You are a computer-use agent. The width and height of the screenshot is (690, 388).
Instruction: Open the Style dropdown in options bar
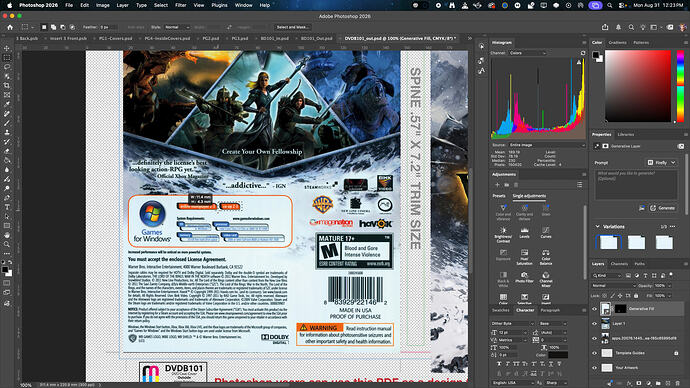[x=176, y=27]
